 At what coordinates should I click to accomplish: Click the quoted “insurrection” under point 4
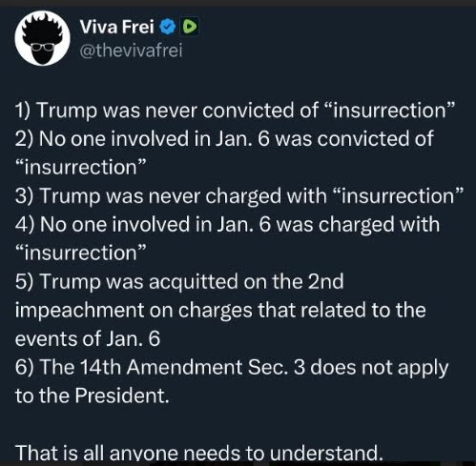81,253
